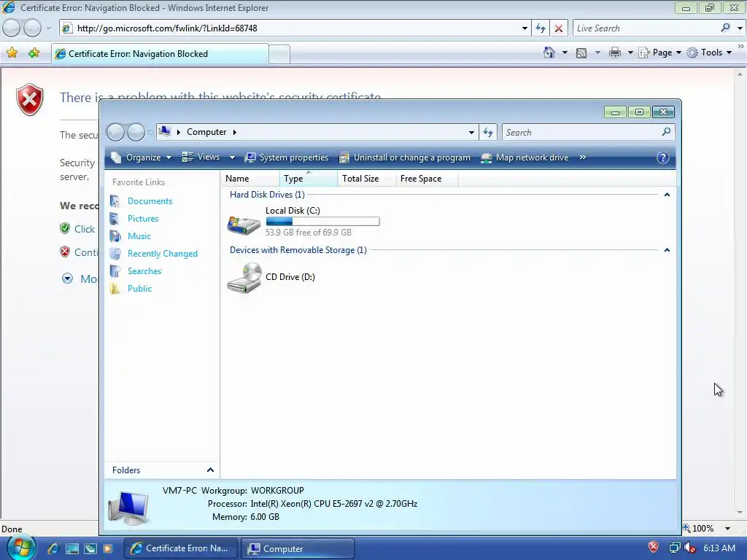The width and height of the screenshot is (747, 560).
Task: Click the Live Search box
Action: click(646, 28)
